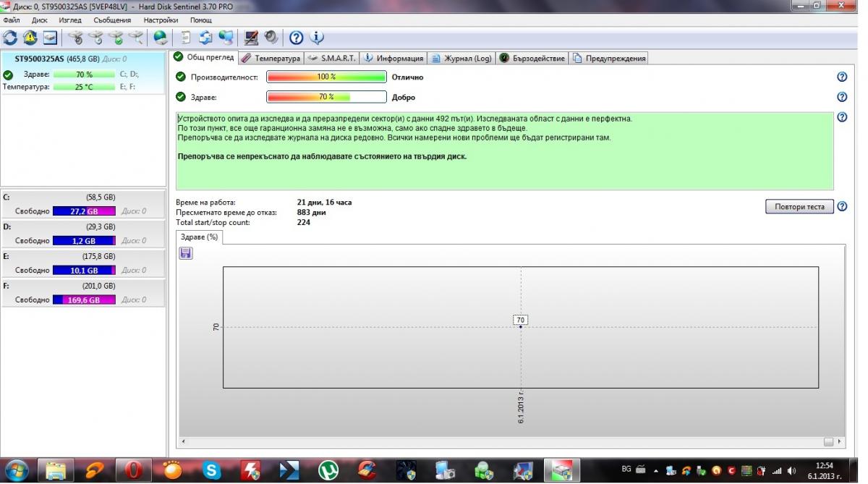Switch to the Температура tab
Image resolution: width=868 pixels, height=484 pixels.
[271, 58]
